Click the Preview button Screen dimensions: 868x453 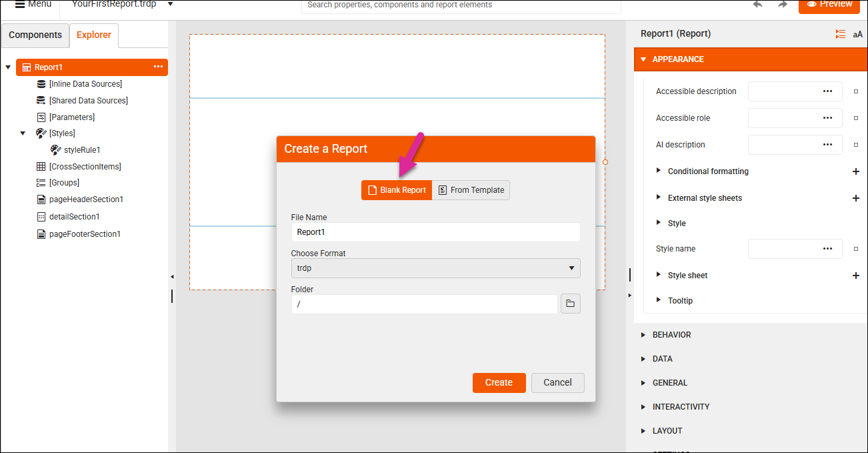[829, 5]
